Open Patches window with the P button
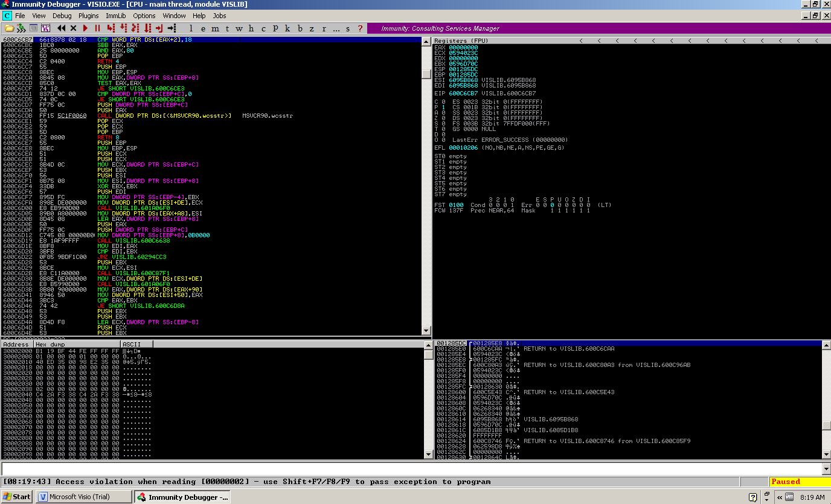This screenshot has height=504, width=831. [x=275, y=28]
